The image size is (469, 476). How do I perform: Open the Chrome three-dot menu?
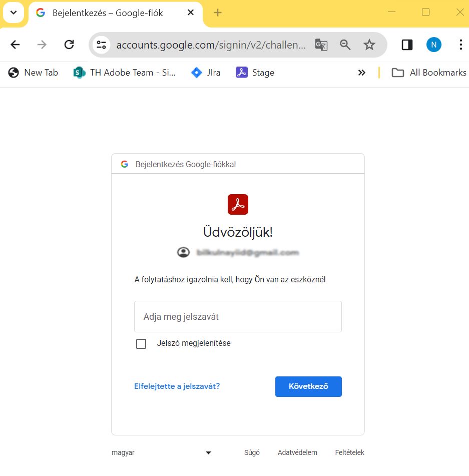coord(460,45)
